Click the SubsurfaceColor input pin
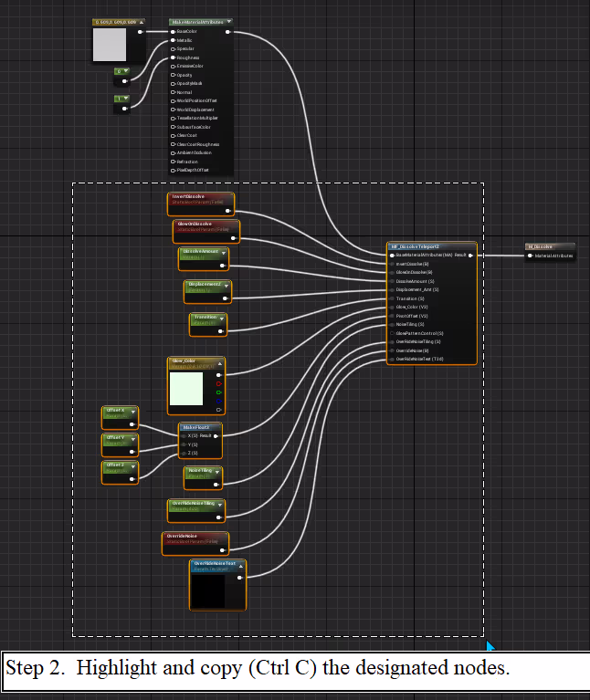This screenshot has width=590, height=700. (174, 127)
